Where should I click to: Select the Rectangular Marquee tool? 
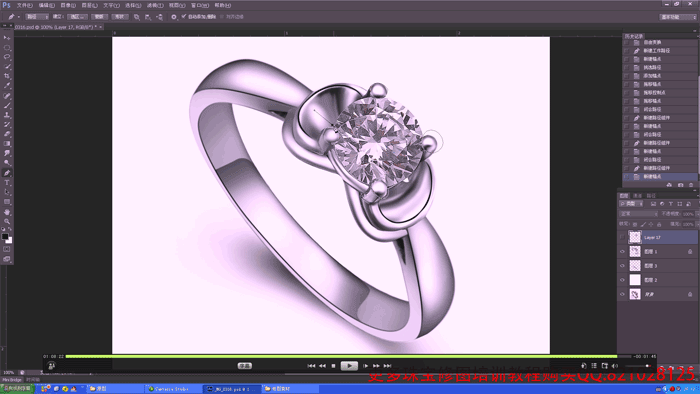7,48
